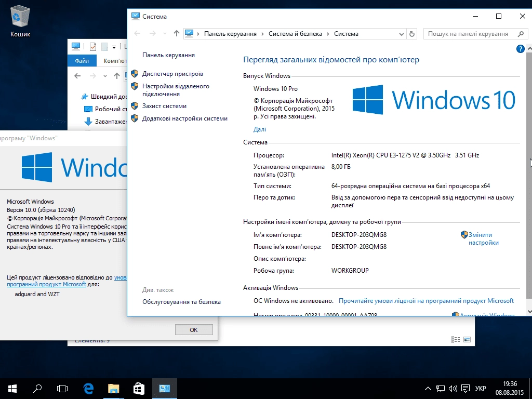This screenshot has width=532, height=399.
Task: Click the active System taskbar button
Action: [165, 389]
